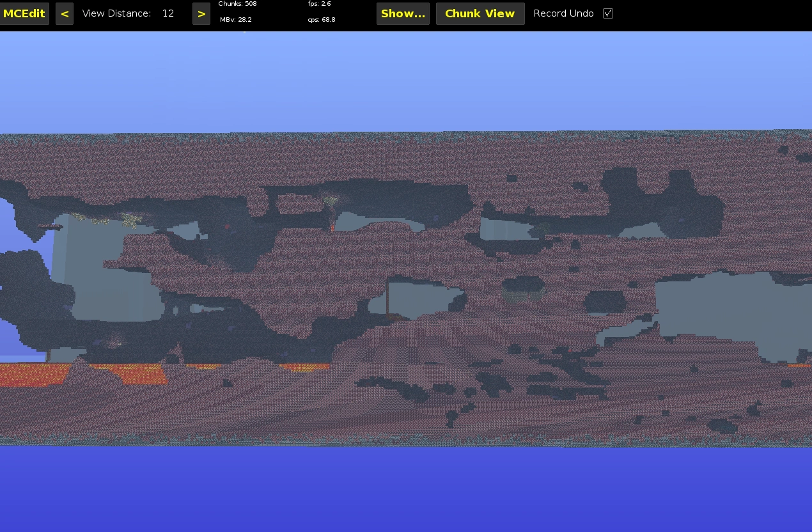Click the Record Undo label
The image size is (812, 532).
tap(563, 13)
